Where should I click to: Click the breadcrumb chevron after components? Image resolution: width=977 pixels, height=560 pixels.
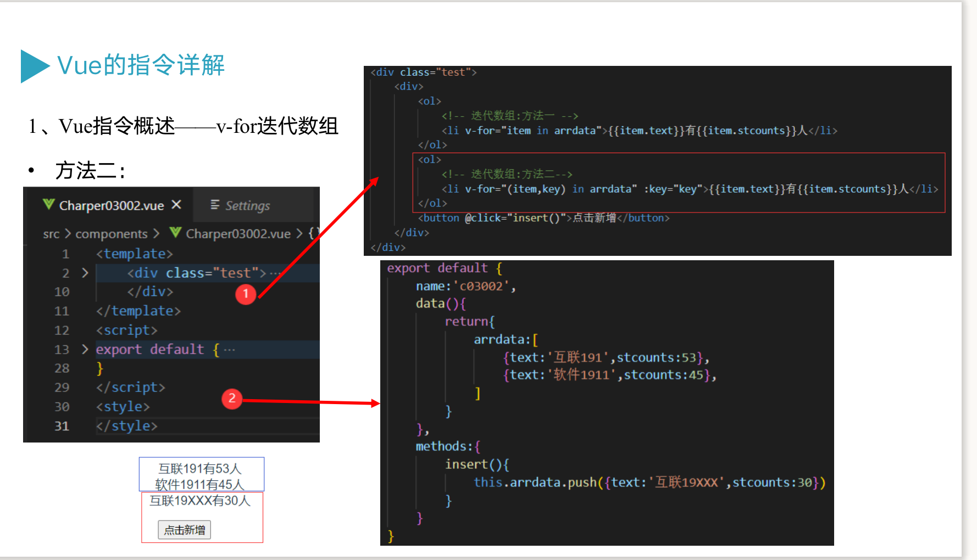pos(156,233)
